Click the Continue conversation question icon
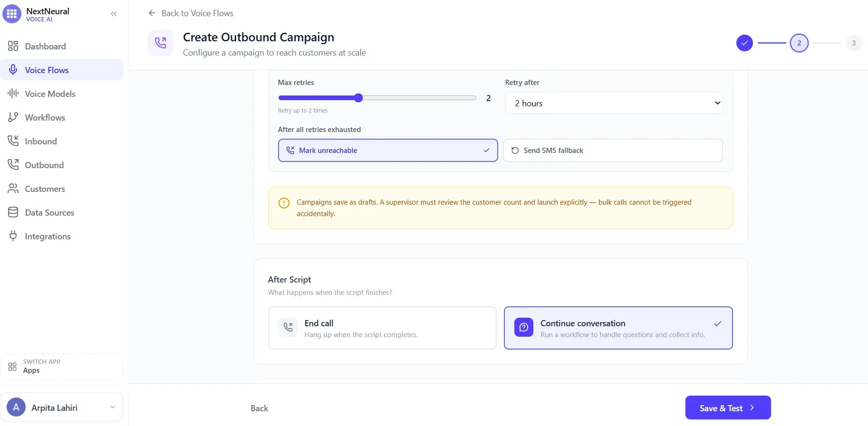Image resolution: width=868 pixels, height=426 pixels. point(524,327)
